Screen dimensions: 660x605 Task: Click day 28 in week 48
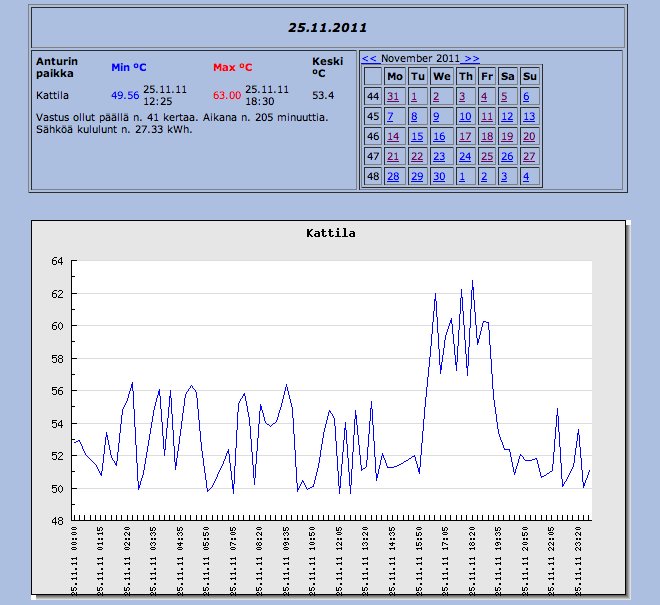click(x=393, y=177)
